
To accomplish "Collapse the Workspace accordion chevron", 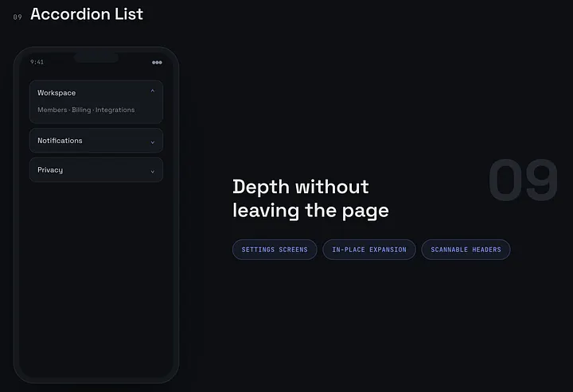I will click(x=153, y=91).
